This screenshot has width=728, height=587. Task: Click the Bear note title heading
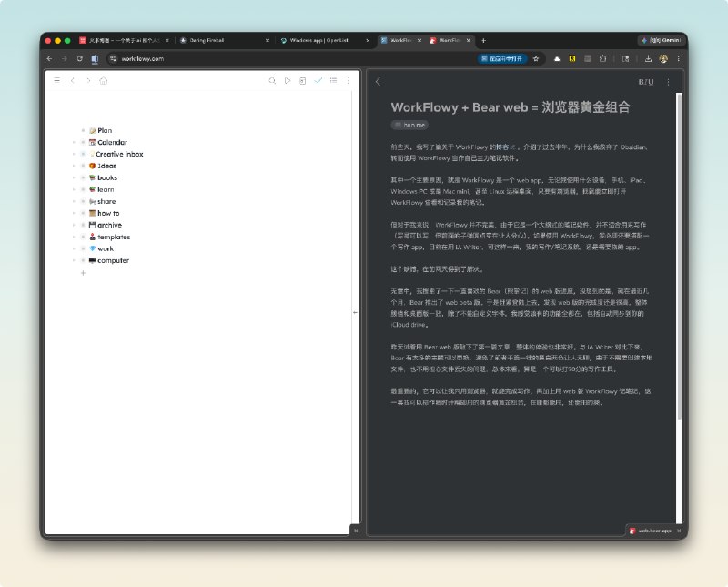click(511, 107)
